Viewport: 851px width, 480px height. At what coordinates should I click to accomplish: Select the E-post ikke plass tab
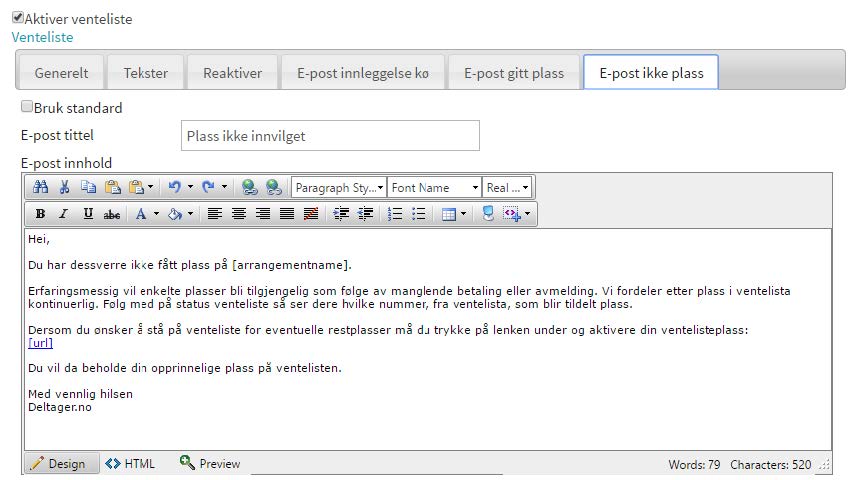(651, 72)
